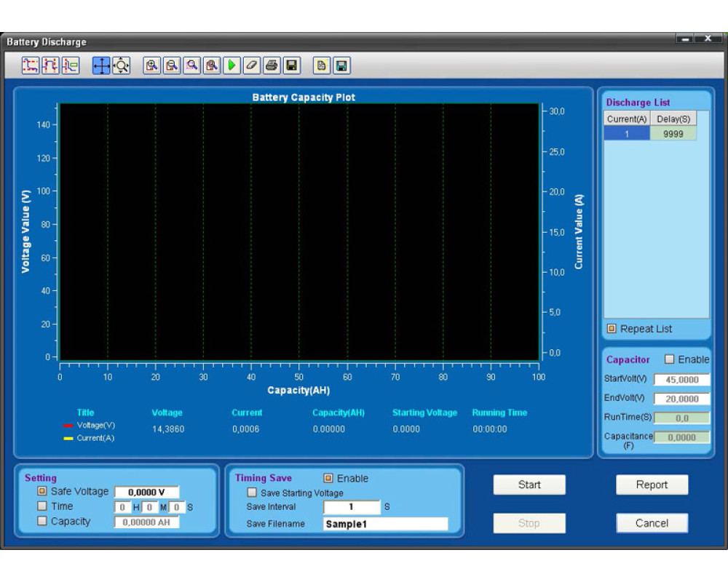The height and width of the screenshot is (582, 728).
Task: Select the 9999 delay cell in Discharge List
Action: [x=673, y=134]
